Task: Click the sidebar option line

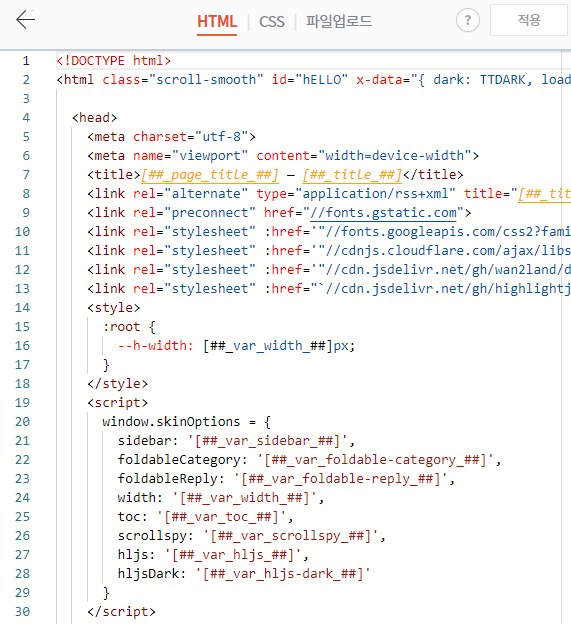Action: pyautogui.click(x=236, y=441)
